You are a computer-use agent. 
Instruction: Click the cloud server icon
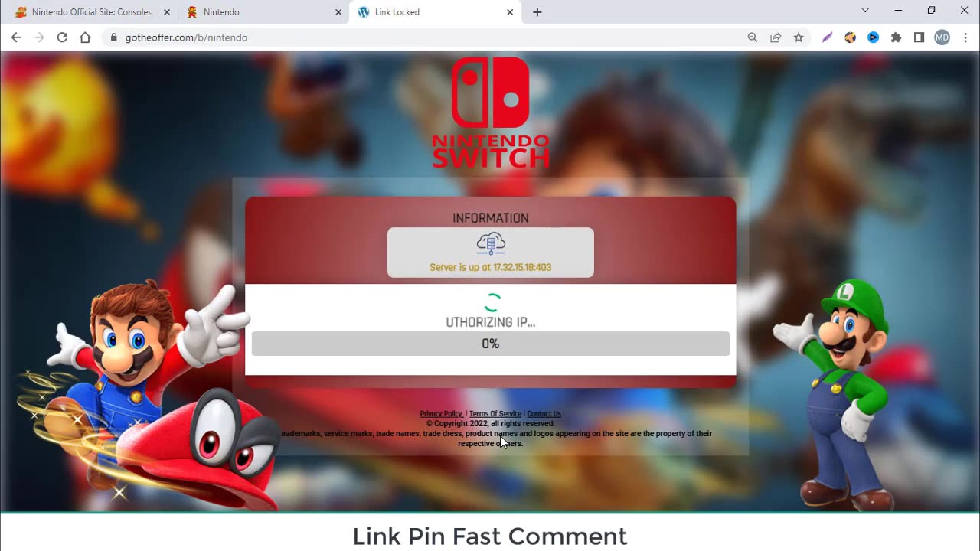491,244
